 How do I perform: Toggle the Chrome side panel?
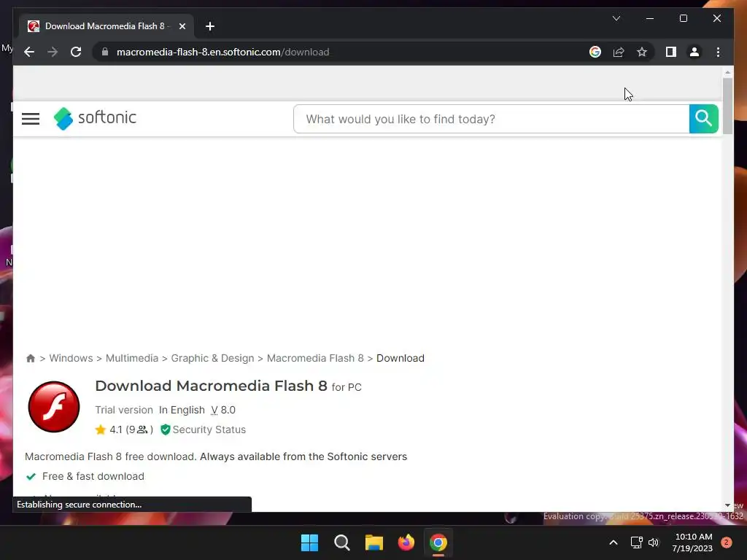click(671, 52)
